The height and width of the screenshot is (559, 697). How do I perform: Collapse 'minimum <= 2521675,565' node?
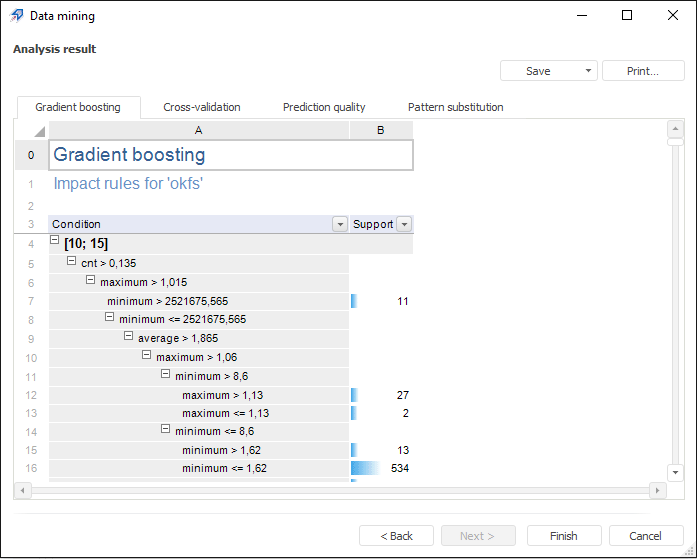pos(110,317)
